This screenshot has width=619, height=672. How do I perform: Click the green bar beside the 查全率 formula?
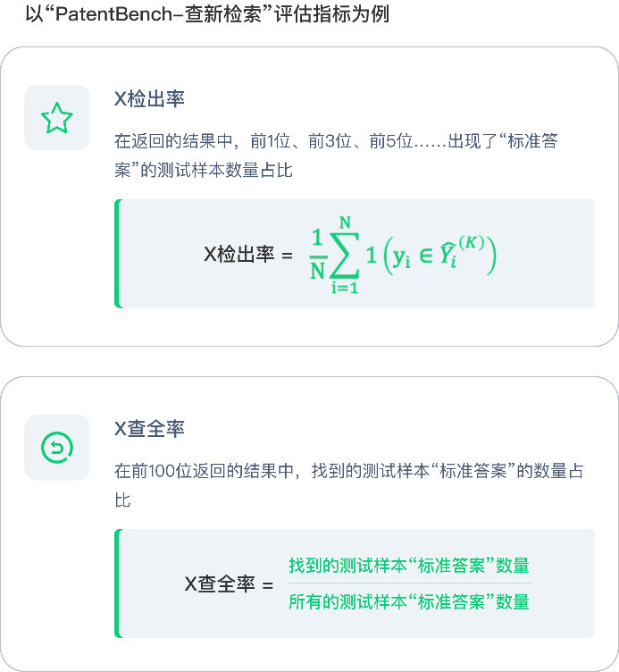(x=117, y=584)
